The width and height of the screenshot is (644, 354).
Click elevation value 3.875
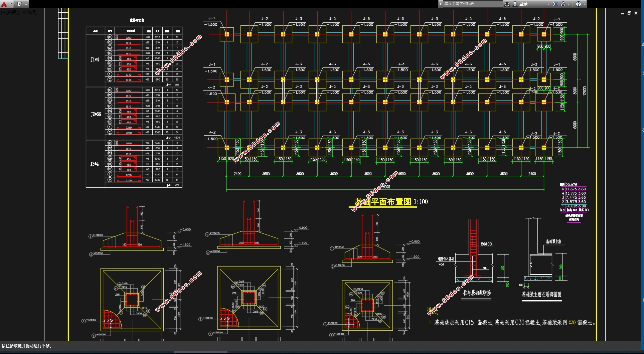point(572,202)
